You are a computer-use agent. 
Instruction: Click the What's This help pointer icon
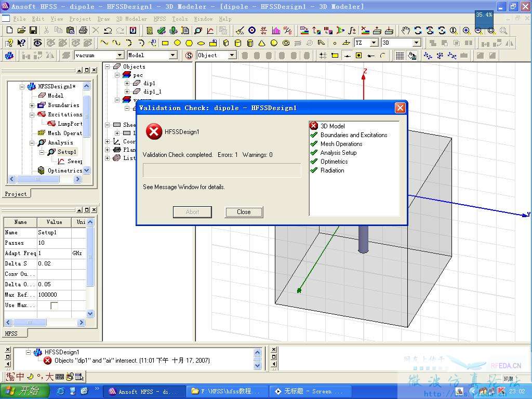(21, 43)
